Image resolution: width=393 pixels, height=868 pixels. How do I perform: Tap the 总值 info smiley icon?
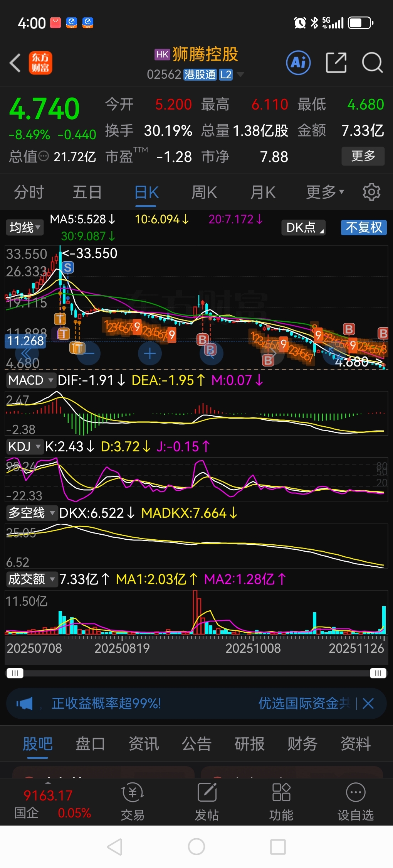coord(44,156)
